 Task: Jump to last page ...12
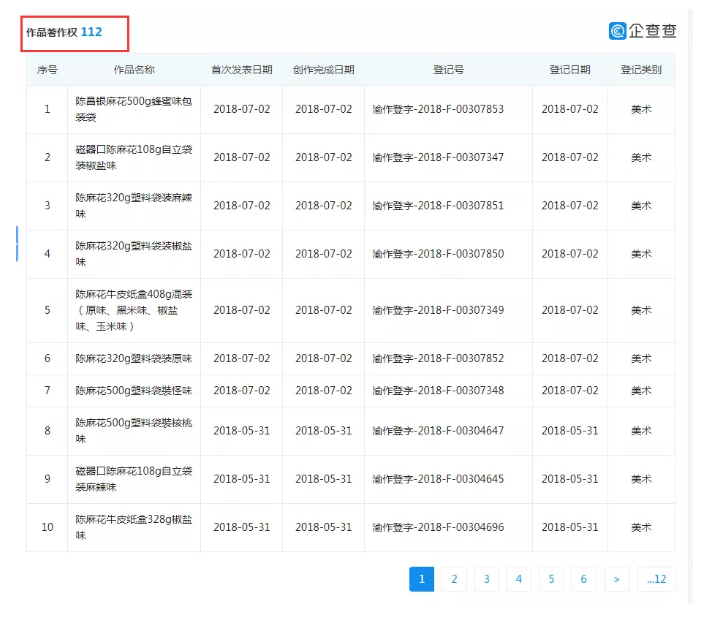[656, 579]
